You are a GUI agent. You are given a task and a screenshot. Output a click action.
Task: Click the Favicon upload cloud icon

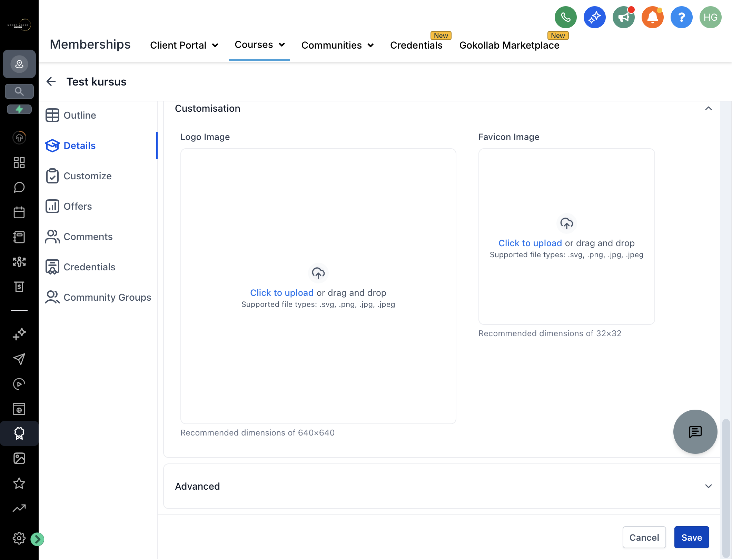(567, 223)
